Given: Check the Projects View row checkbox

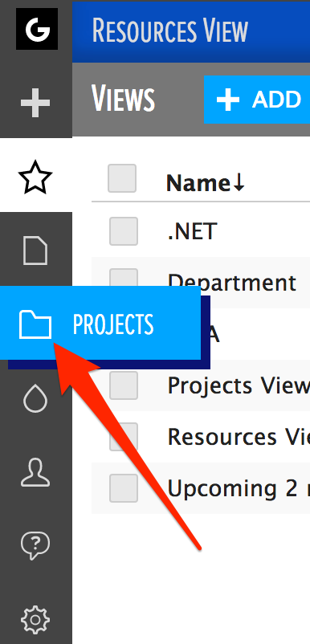Looking at the screenshot, I should click(x=123, y=385).
